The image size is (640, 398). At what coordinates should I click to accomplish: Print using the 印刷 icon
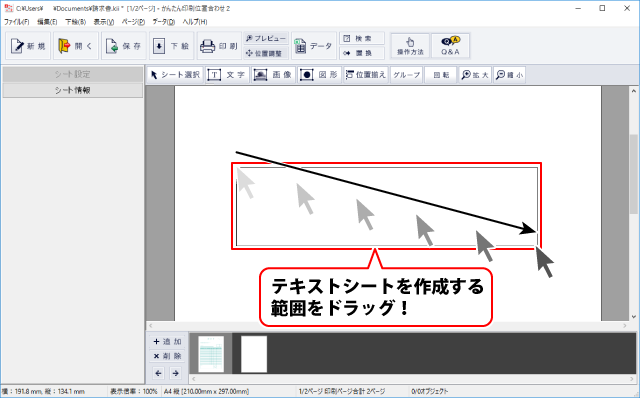tap(219, 46)
